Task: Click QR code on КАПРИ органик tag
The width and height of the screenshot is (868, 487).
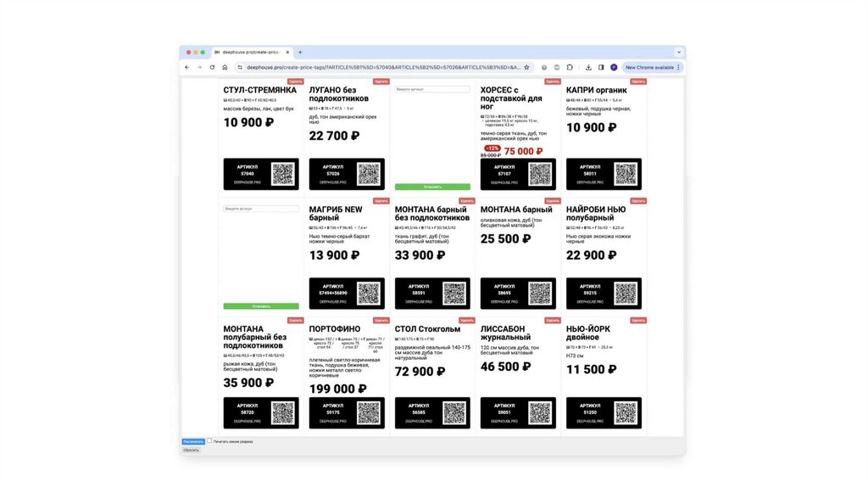Action: [626, 174]
